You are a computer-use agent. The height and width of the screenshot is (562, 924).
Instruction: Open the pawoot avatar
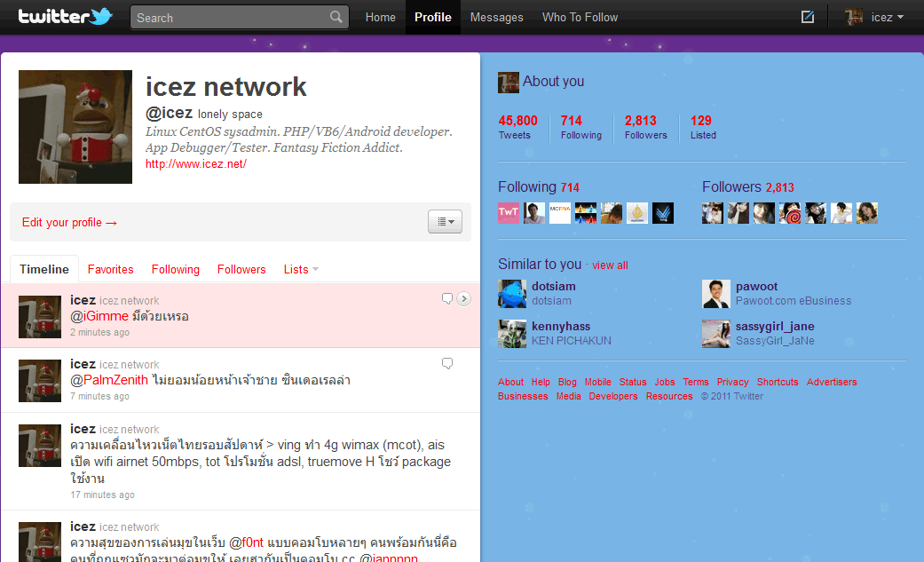(716, 294)
